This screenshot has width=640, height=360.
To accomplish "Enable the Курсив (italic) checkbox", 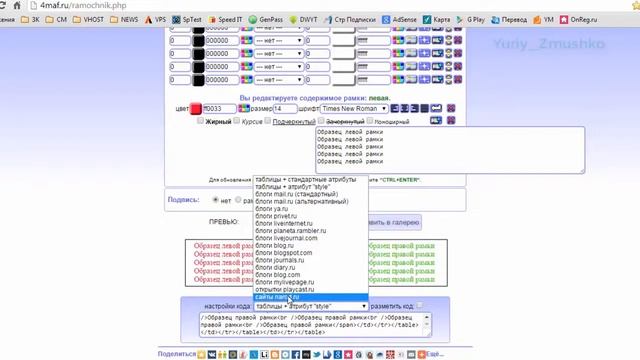I will (x=237, y=120).
